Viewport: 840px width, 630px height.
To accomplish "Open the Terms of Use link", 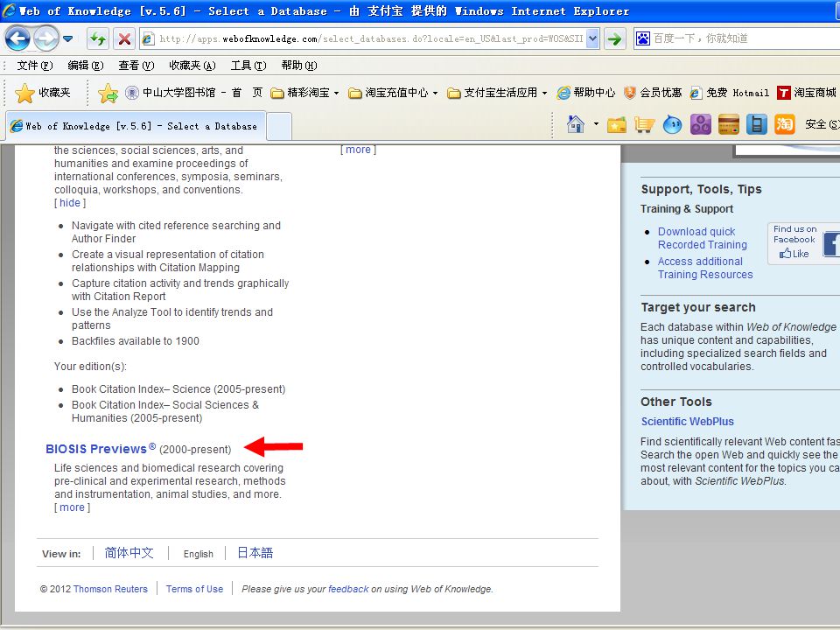I will click(x=194, y=589).
